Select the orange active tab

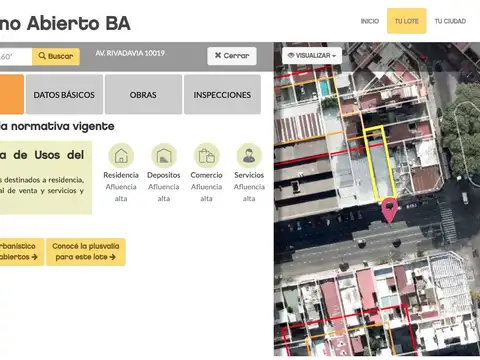click(x=12, y=95)
